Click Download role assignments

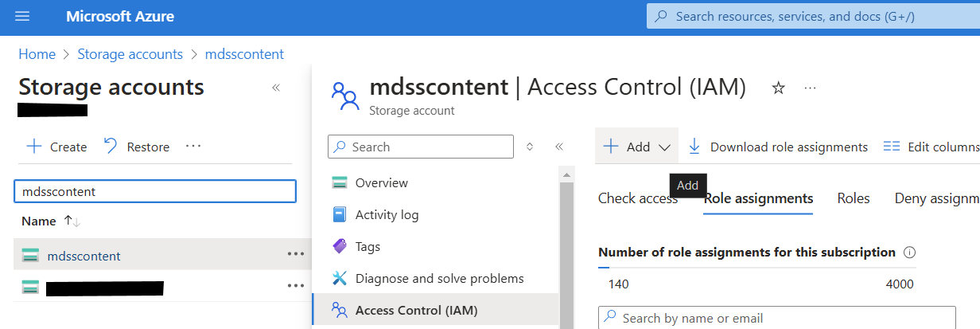777,147
